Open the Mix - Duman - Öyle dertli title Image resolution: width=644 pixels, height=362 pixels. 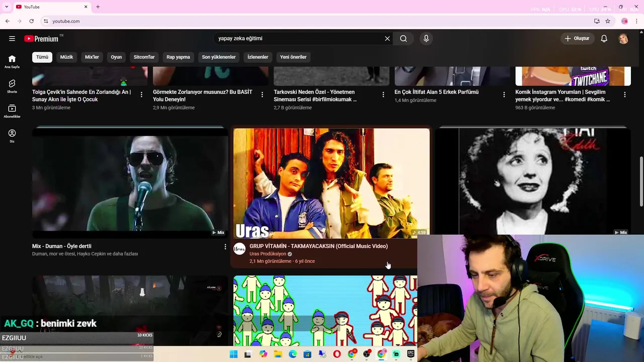click(x=62, y=246)
